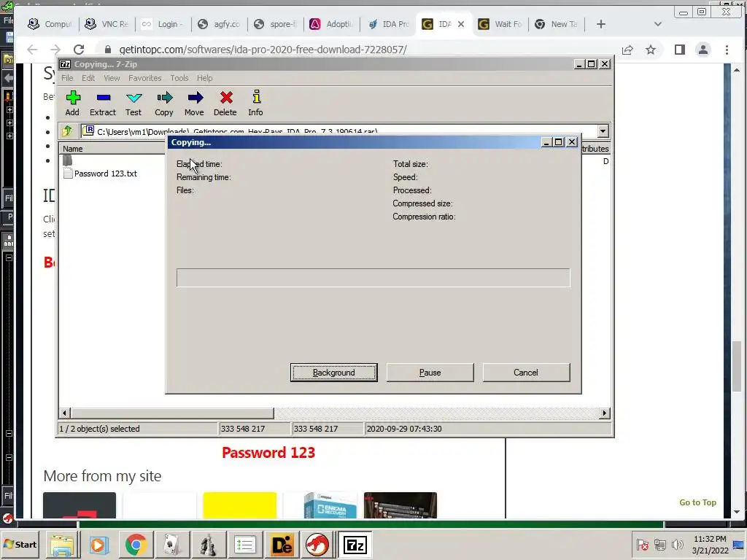Select Password 123.txt file
This screenshot has width=747, height=560.
click(105, 174)
